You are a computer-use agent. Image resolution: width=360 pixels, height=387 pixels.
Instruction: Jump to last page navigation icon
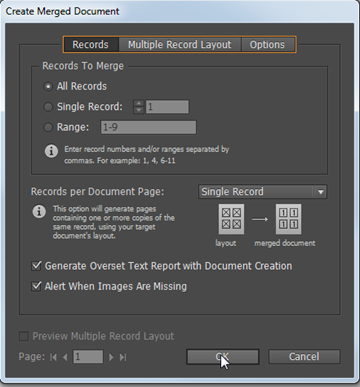[123, 357]
